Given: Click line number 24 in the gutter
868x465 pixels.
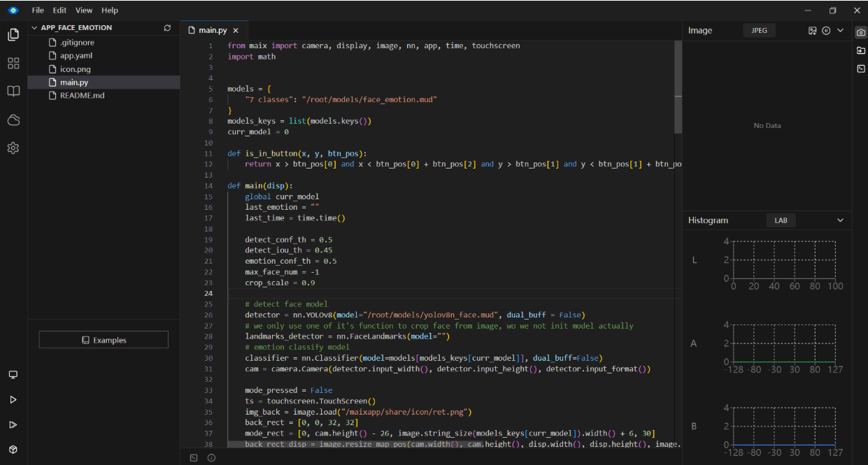Looking at the screenshot, I should pyautogui.click(x=208, y=294).
